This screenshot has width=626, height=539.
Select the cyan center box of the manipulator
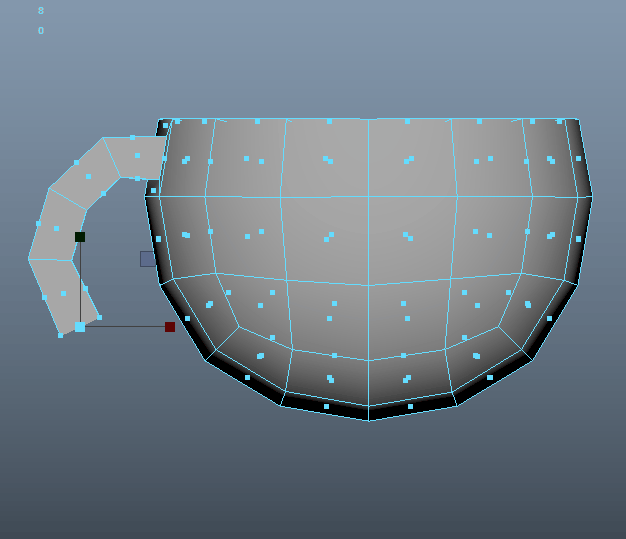click(x=80, y=327)
